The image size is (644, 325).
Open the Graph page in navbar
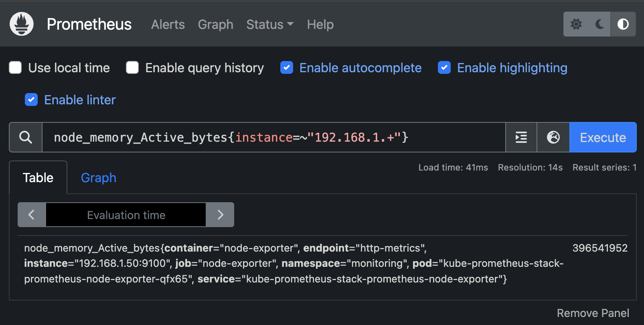(215, 24)
